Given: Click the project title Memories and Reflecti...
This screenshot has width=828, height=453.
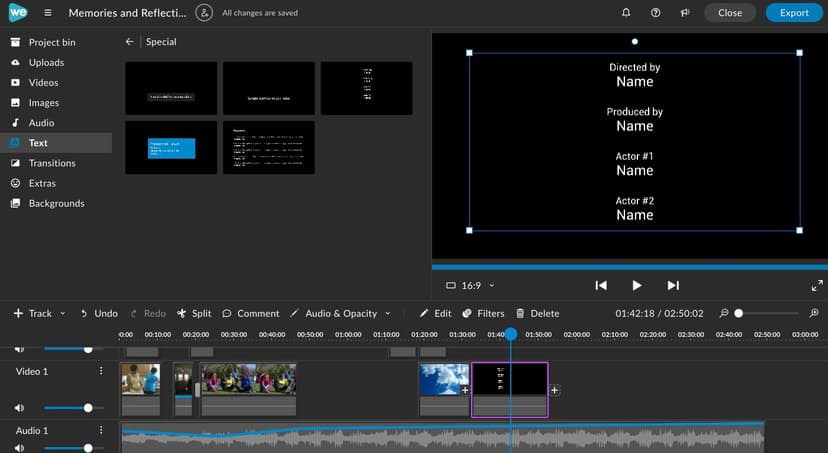Looking at the screenshot, I should 127,13.
